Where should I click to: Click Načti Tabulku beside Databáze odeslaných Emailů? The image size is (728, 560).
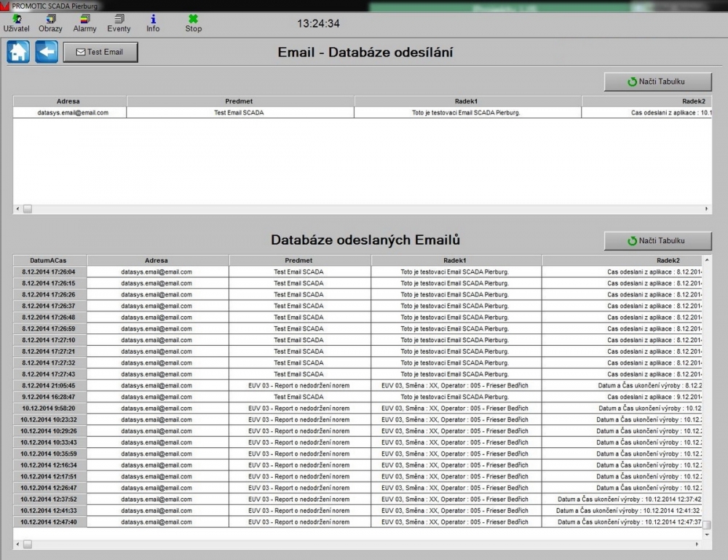point(657,240)
